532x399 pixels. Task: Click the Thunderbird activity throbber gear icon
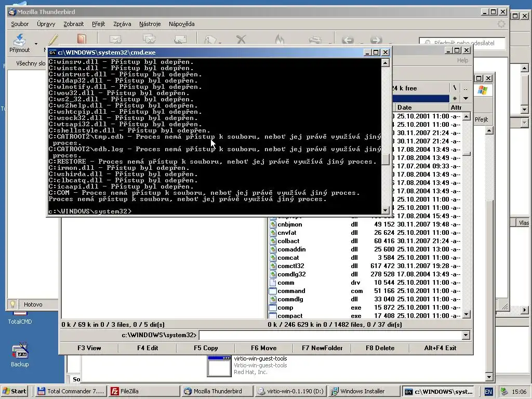point(501,24)
